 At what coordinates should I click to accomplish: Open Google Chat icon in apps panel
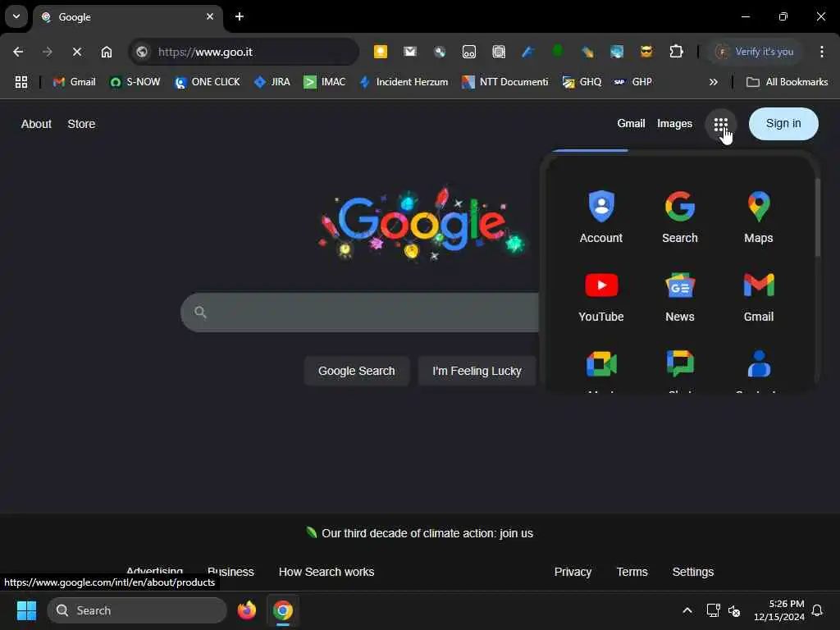click(680, 364)
